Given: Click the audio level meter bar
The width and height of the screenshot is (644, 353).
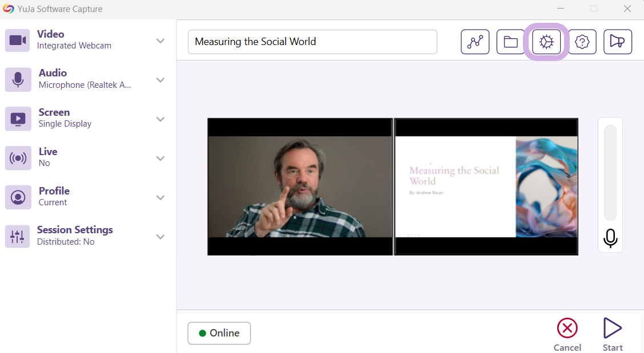Looking at the screenshot, I should [610, 173].
